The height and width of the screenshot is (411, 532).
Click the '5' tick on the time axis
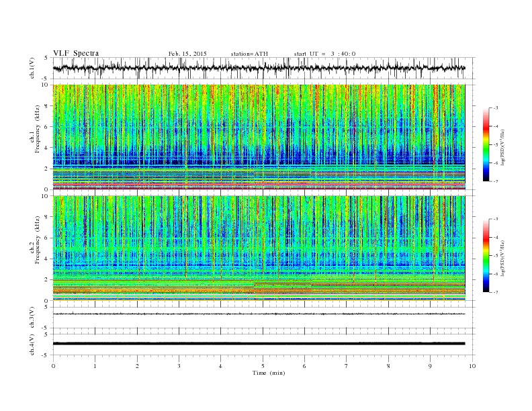point(263,366)
